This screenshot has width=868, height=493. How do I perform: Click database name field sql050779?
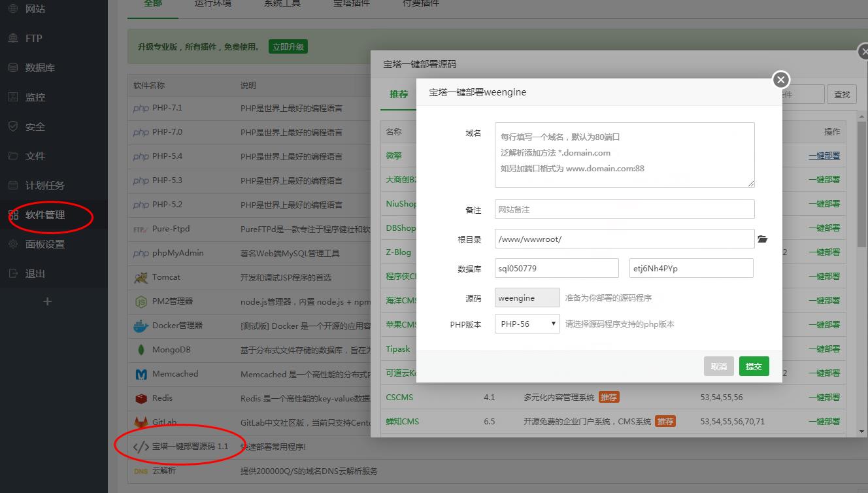click(x=557, y=268)
